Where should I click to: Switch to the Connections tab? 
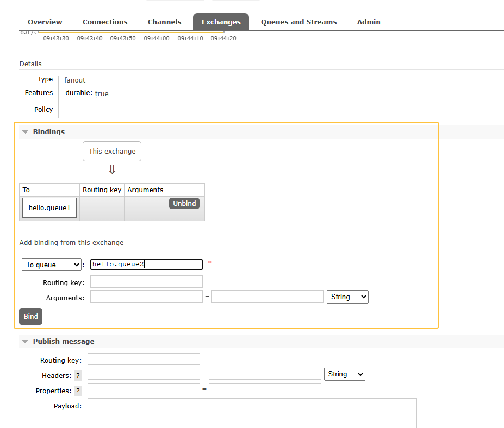pos(105,22)
